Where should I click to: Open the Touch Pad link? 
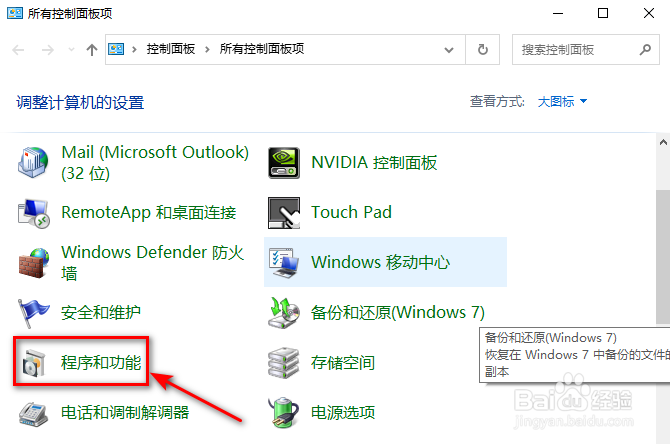tap(351, 212)
